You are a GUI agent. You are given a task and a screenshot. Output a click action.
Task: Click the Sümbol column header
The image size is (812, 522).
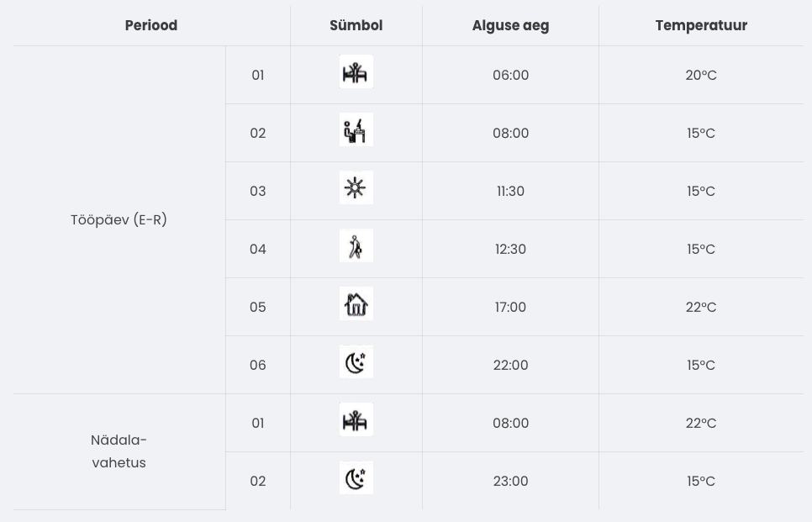(356, 25)
